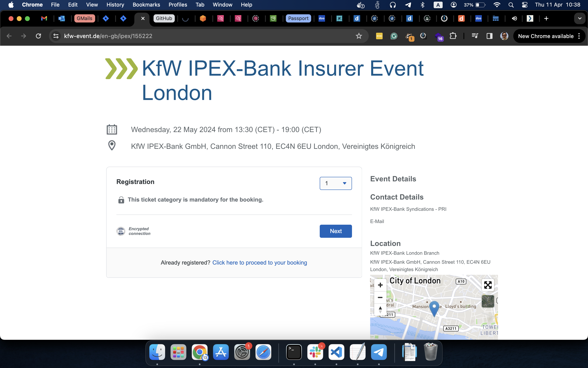
Task: Open the Chrome profile avatar
Action: (x=504, y=36)
